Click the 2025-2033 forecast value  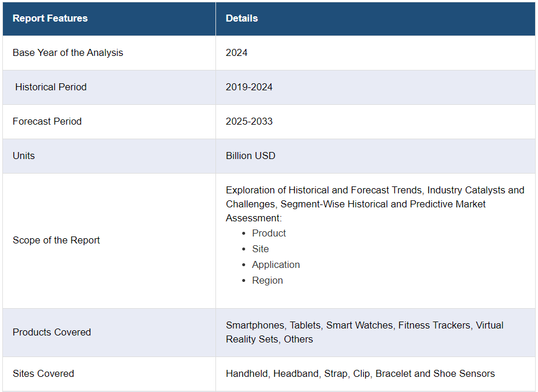[249, 122]
